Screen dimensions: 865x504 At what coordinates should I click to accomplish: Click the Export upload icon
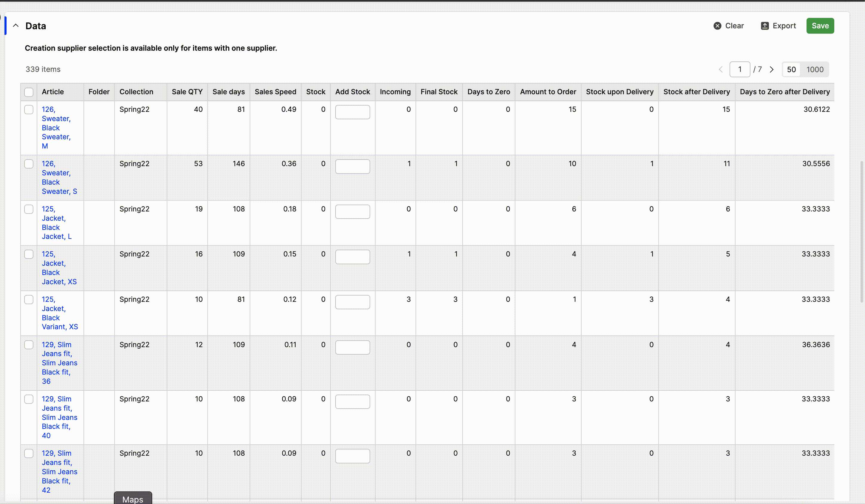pos(764,26)
